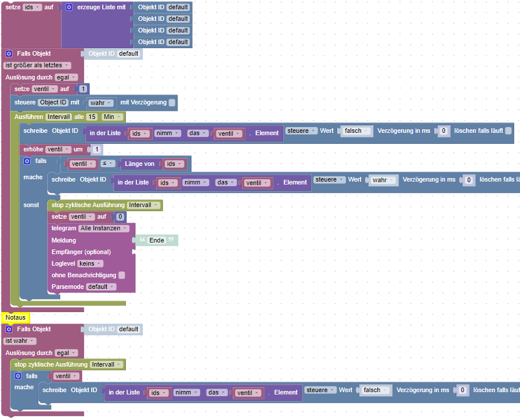Viewport: 520px width, 420px height.
Task: Edit the interval number '15'
Action: 92,117
